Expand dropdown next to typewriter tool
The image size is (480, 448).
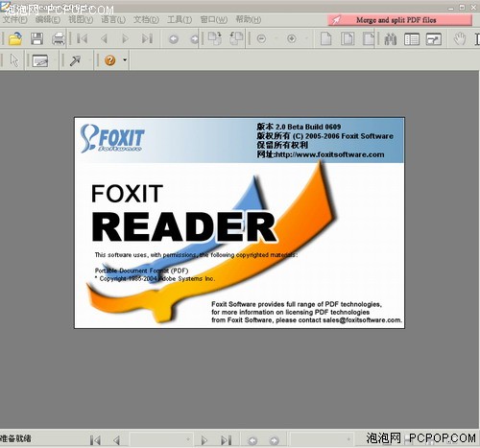click(56, 60)
